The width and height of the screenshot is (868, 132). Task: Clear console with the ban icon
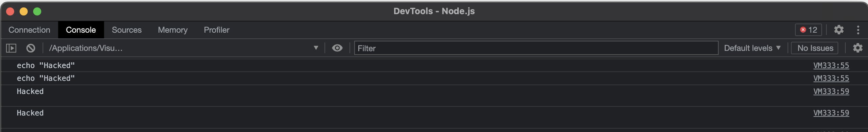[x=31, y=48]
